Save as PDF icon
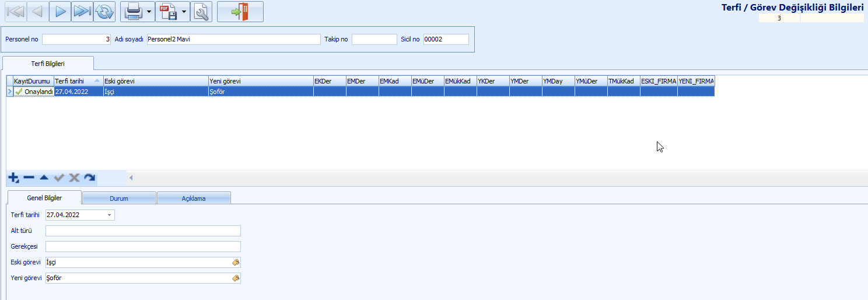Viewport: 868px width, 300px height. (x=169, y=12)
